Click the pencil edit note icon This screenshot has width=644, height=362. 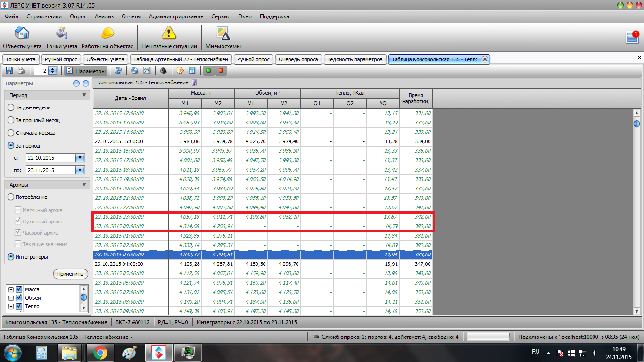pyautogui.click(x=180, y=71)
